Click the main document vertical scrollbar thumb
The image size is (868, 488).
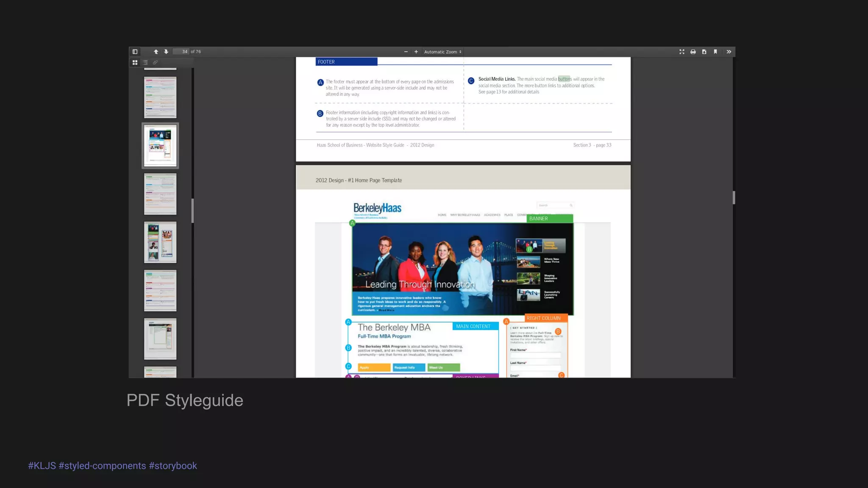(734, 198)
